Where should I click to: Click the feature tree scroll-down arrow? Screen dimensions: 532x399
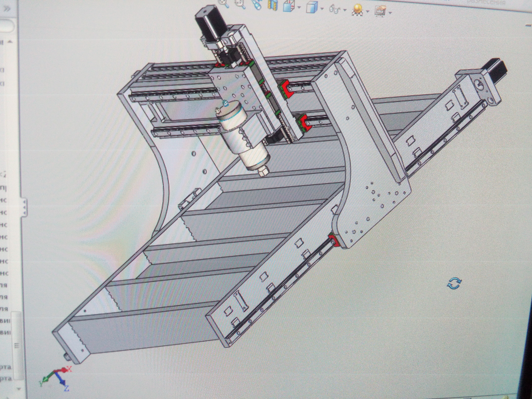click(19, 388)
